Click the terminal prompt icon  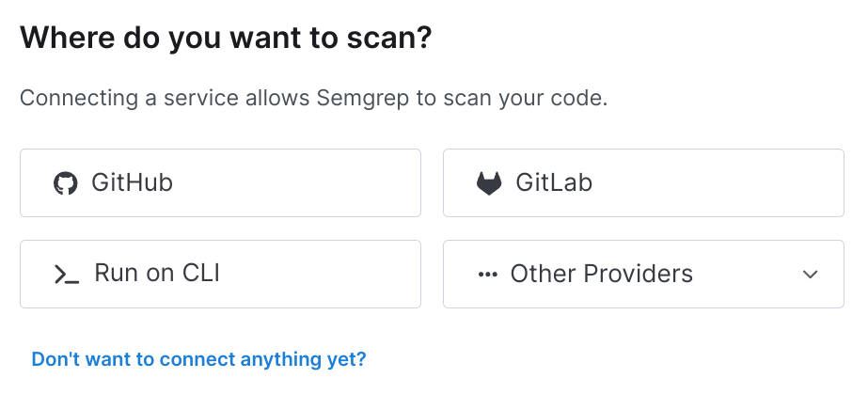pyautogui.click(x=66, y=275)
